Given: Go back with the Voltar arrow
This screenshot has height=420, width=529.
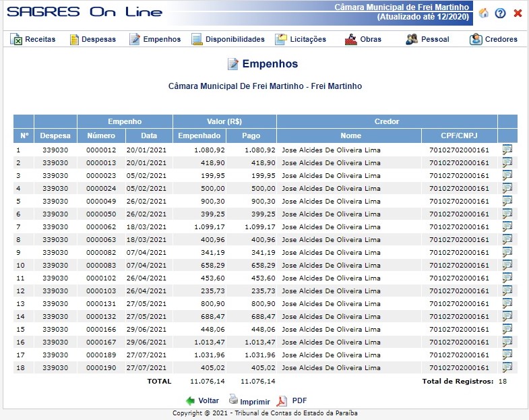Looking at the screenshot, I should [191, 400].
